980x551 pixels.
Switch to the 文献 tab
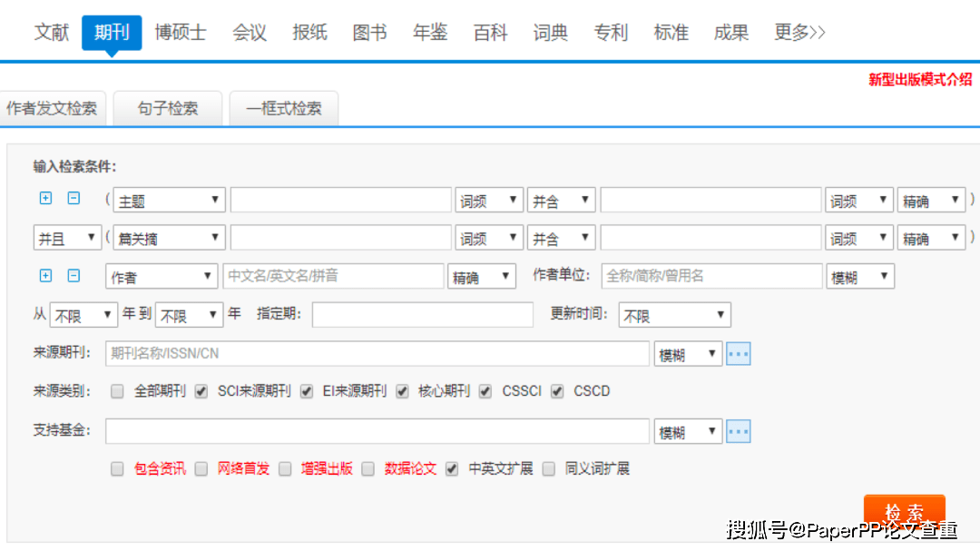(51, 33)
